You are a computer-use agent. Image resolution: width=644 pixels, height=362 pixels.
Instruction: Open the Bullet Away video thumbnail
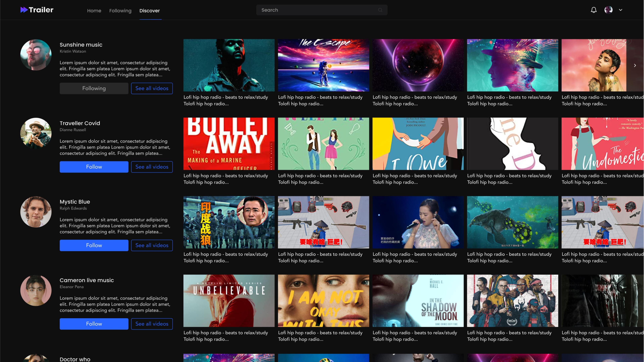point(229,144)
